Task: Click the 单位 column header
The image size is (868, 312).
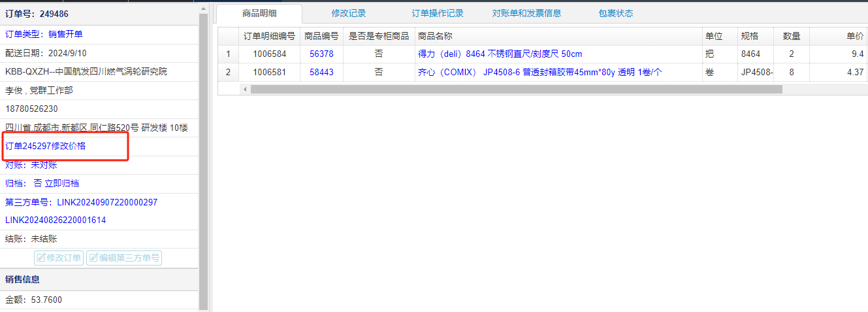Action: coord(719,36)
